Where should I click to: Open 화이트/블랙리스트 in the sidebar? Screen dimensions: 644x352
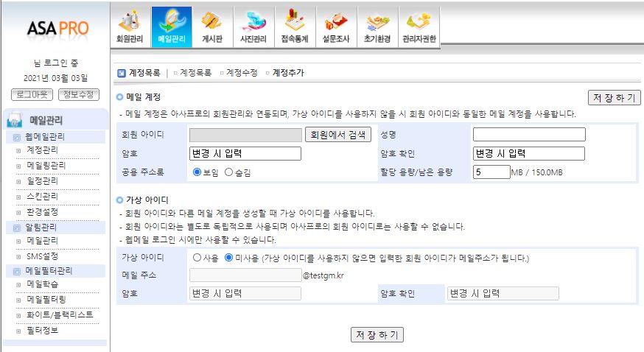[60, 314]
